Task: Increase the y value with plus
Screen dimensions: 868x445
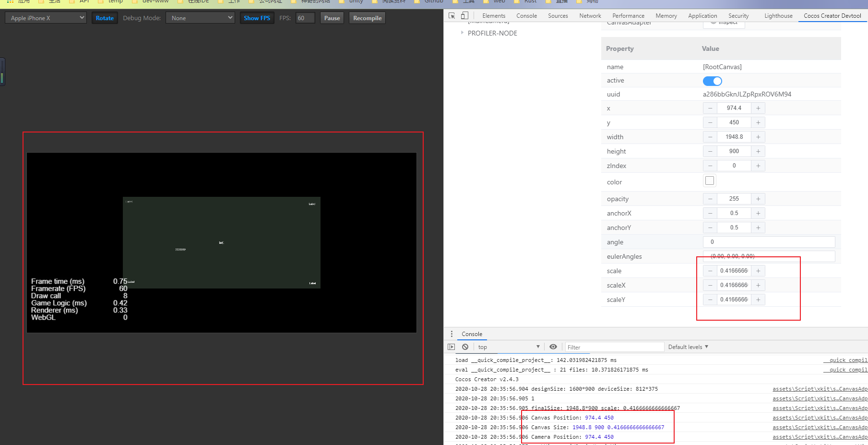Action: click(758, 122)
